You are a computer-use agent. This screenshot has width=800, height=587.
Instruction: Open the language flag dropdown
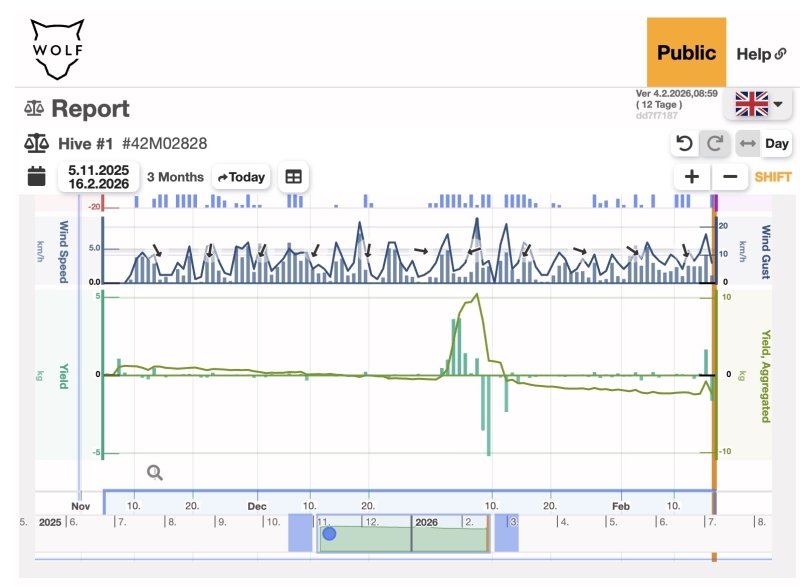tap(758, 103)
